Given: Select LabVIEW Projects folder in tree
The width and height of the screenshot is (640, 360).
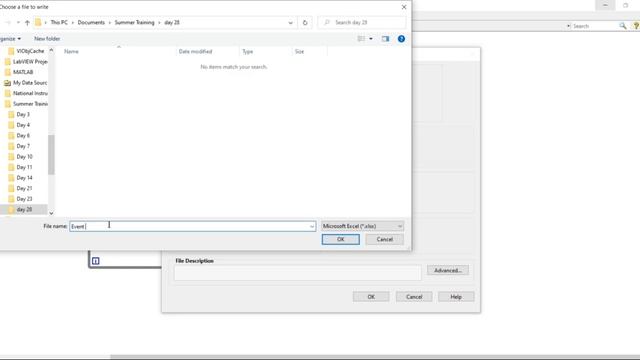Looking at the screenshot, I should pyautogui.click(x=25, y=62).
